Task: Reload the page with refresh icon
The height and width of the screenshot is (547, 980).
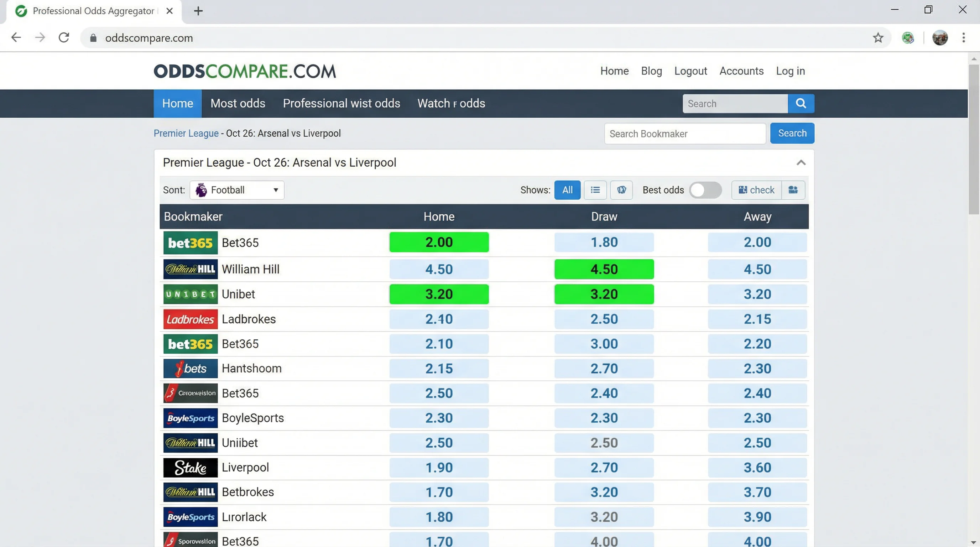Action: click(64, 37)
